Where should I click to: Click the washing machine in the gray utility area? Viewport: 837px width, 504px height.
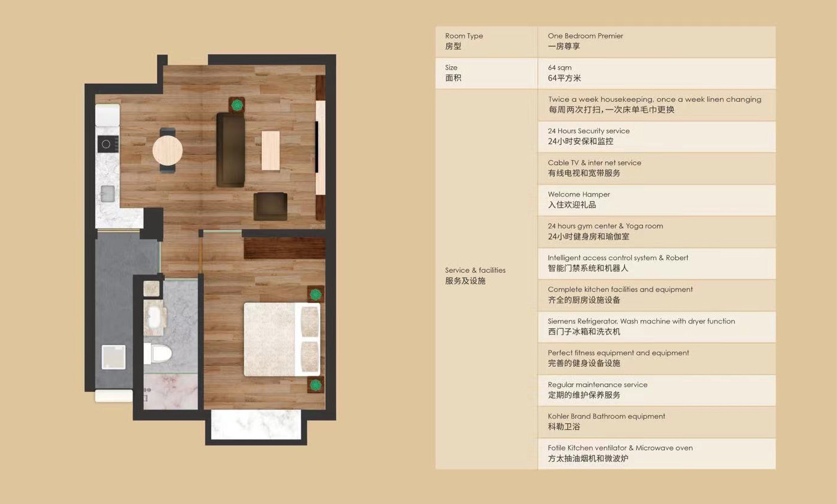113,356
